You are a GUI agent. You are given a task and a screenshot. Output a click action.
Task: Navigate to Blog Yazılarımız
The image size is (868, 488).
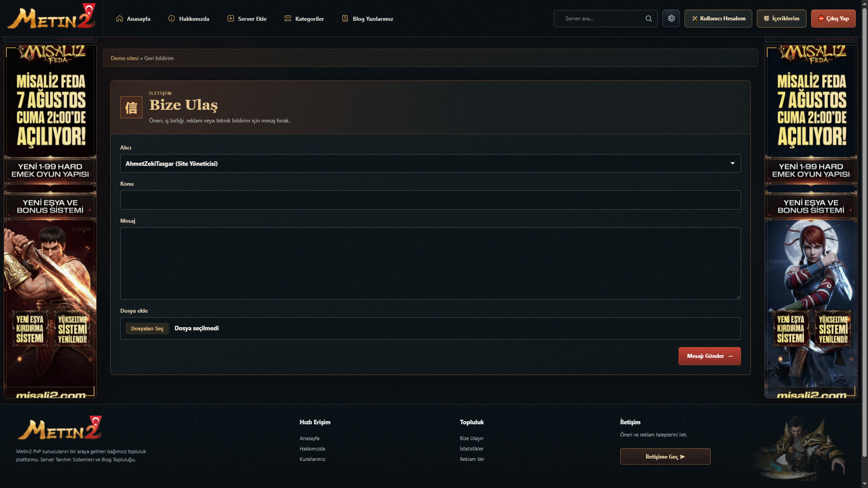[367, 19]
